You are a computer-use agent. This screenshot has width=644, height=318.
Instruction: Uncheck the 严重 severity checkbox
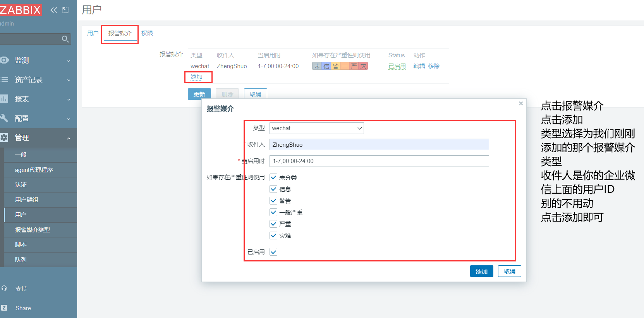click(273, 224)
